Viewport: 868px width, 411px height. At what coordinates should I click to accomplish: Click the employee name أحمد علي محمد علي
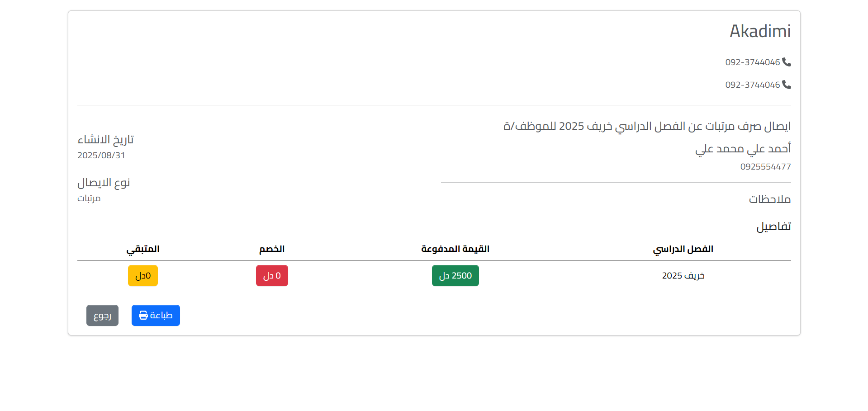pyautogui.click(x=743, y=148)
